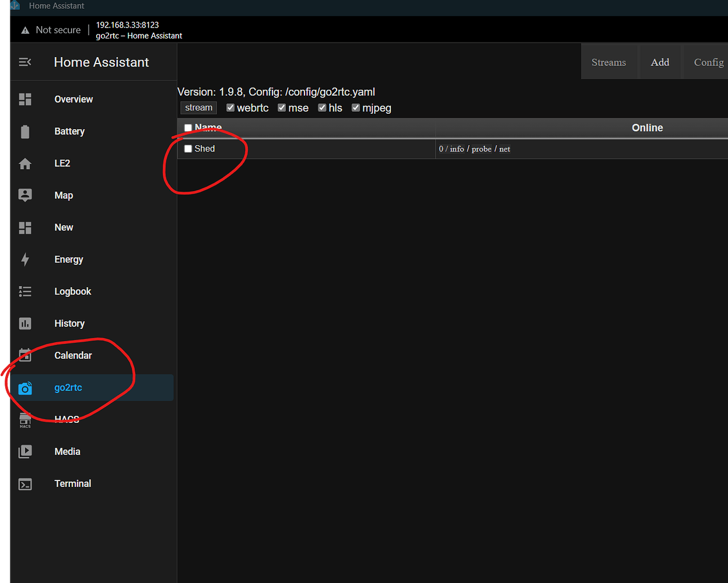The width and height of the screenshot is (728, 583).
Task: Click the Add button
Action: 660,62
